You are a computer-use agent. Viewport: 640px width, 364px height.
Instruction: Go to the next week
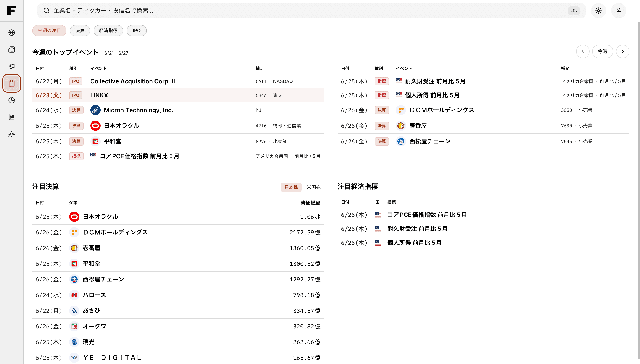click(622, 51)
